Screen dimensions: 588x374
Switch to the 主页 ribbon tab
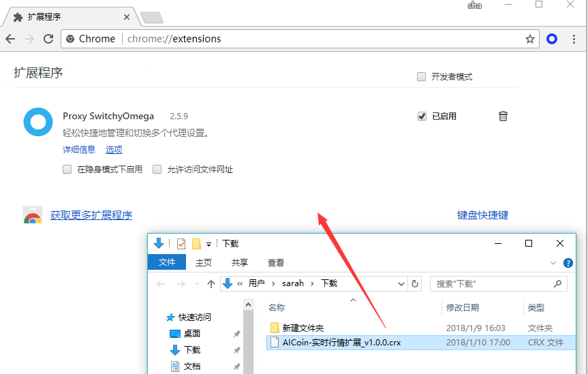[204, 262]
